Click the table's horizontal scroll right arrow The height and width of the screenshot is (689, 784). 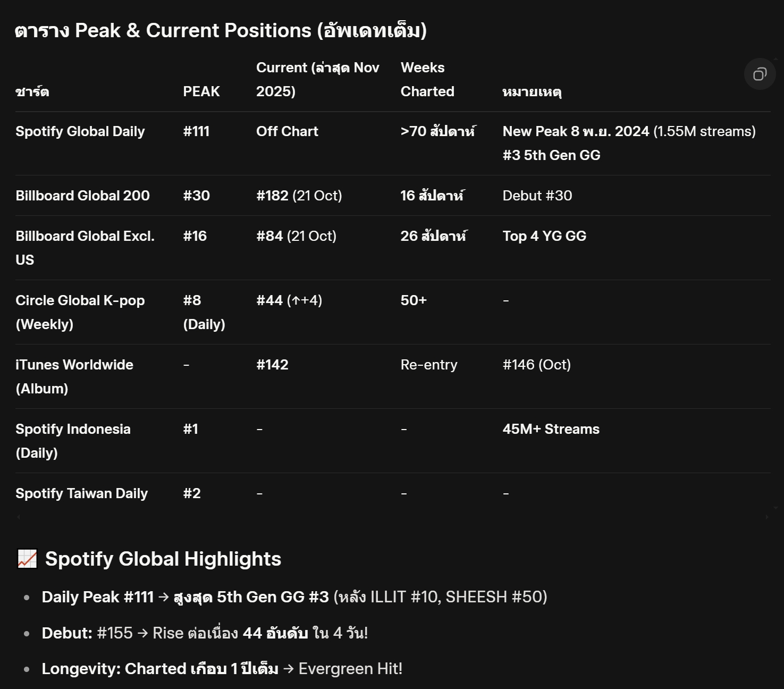click(x=767, y=516)
